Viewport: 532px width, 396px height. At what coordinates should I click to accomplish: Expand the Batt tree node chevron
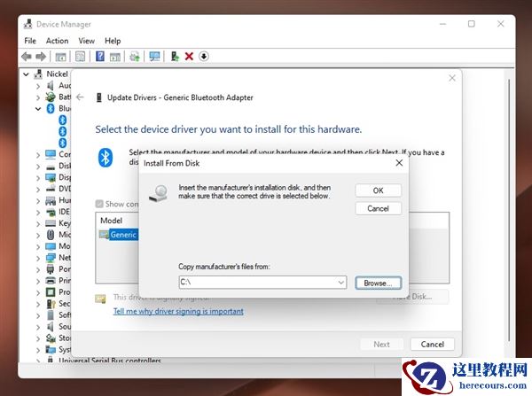38,97
